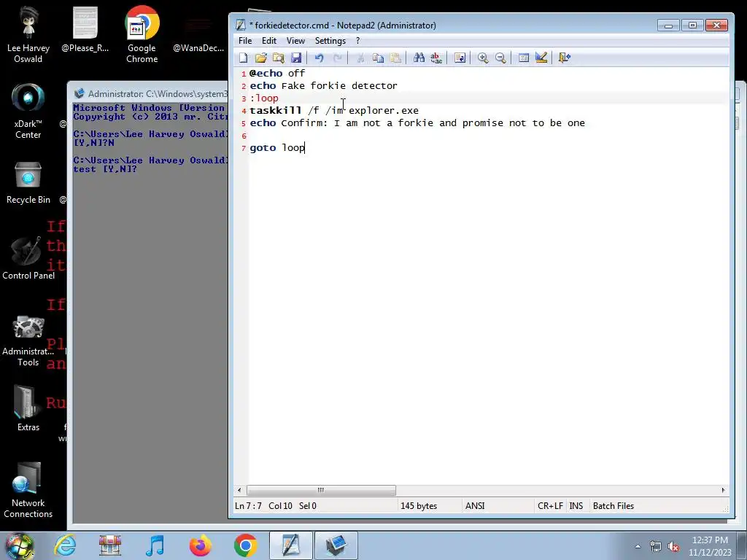Viewport: 747px width, 560px height.
Task: Open the syntax scheme selection icon
Action: (x=524, y=58)
